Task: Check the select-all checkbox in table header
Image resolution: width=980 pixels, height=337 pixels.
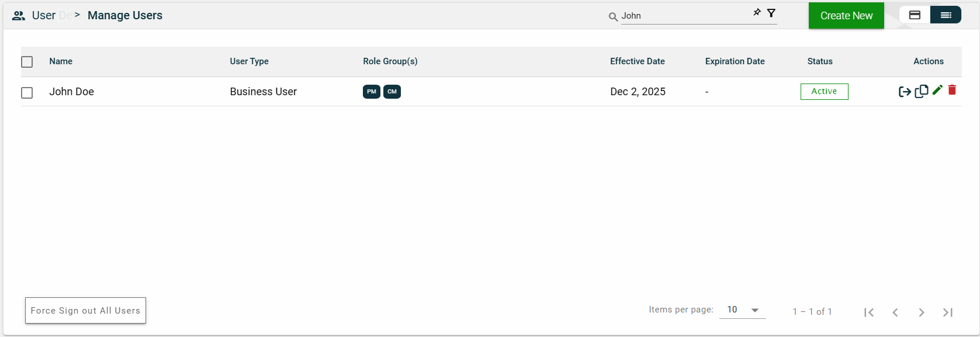Action: click(x=27, y=62)
